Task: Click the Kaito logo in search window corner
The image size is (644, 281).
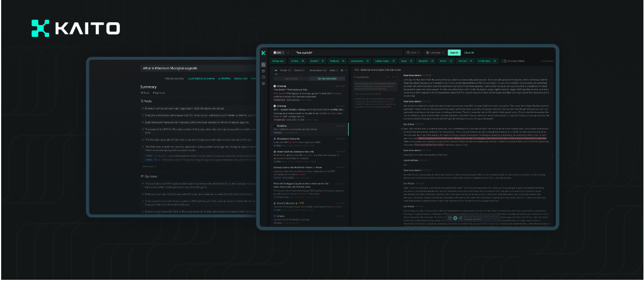Action: coord(263,53)
